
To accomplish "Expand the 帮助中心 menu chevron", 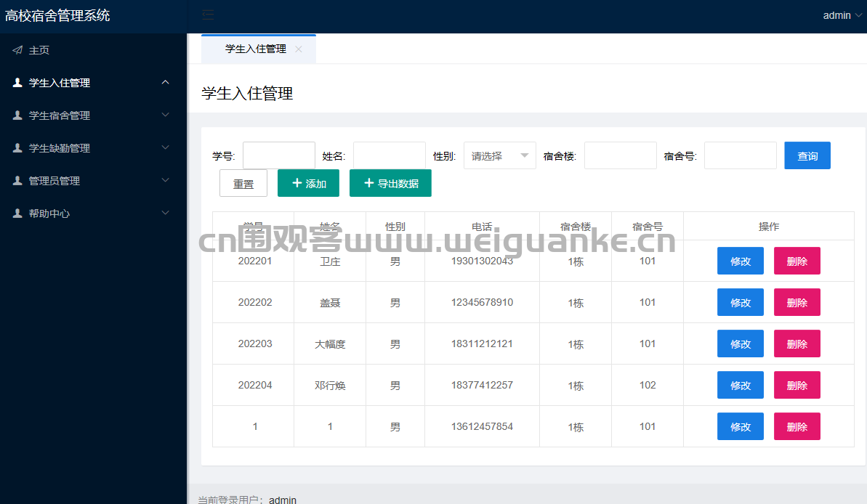I will coord(165,213).
